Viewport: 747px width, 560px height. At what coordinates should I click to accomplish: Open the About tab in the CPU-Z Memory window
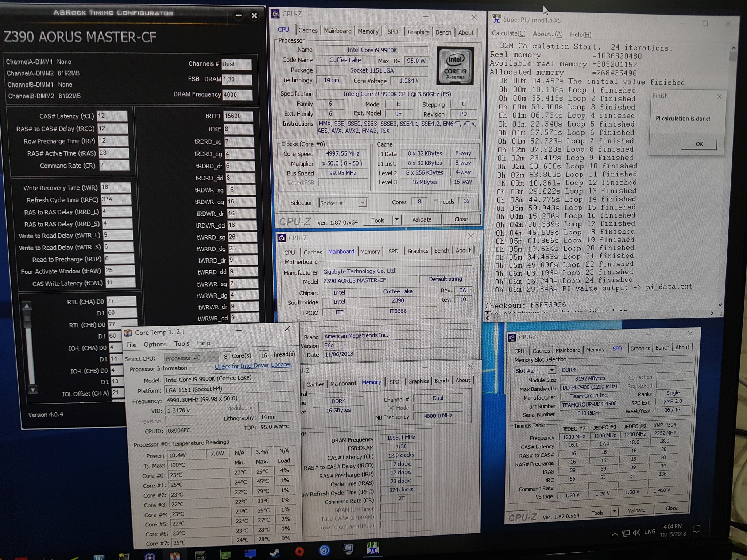(463, 380)
